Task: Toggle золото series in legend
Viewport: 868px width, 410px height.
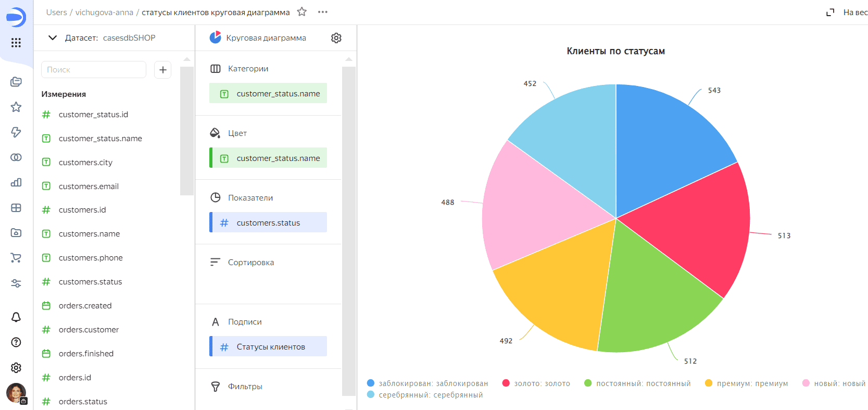Action: 536,383
